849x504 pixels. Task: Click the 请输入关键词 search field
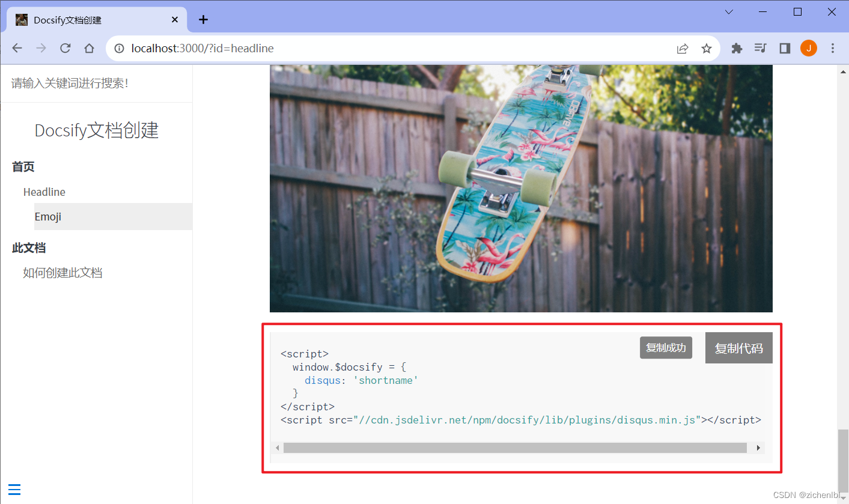96,83
